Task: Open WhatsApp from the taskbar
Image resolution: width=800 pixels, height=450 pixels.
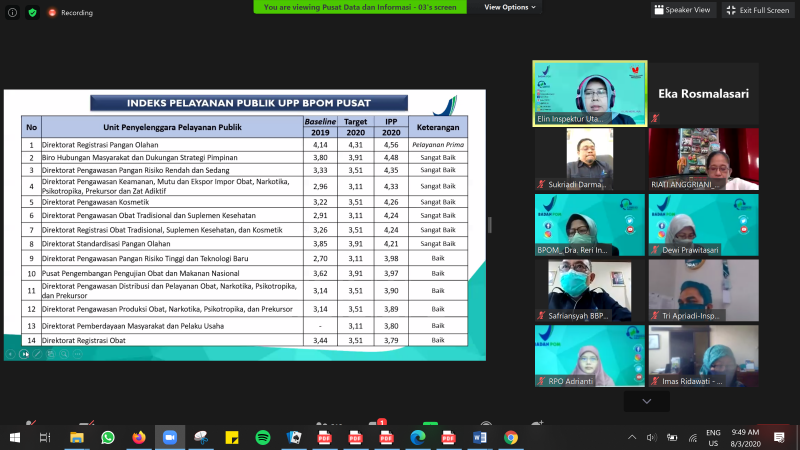Action: [108, 438]
